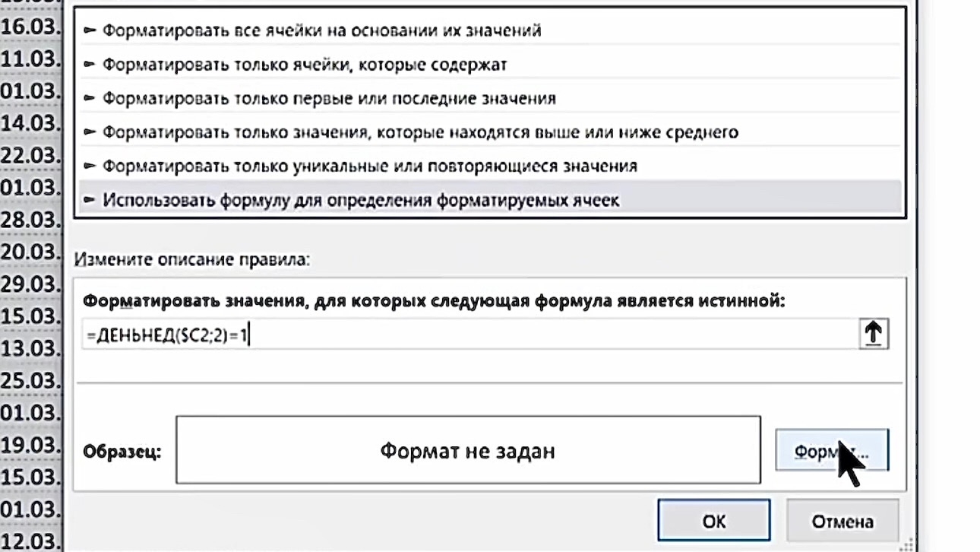Screen dimensions: 980x552
Task: Select the 25.03. date cell
Action: pyautogui.click(x=30, y=380)
